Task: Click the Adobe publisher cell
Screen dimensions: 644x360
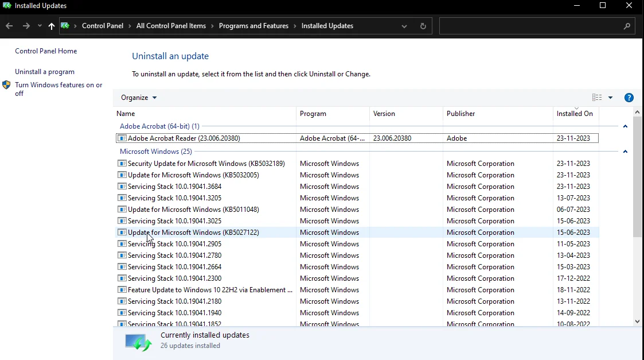Action: [x=456, y=138]
